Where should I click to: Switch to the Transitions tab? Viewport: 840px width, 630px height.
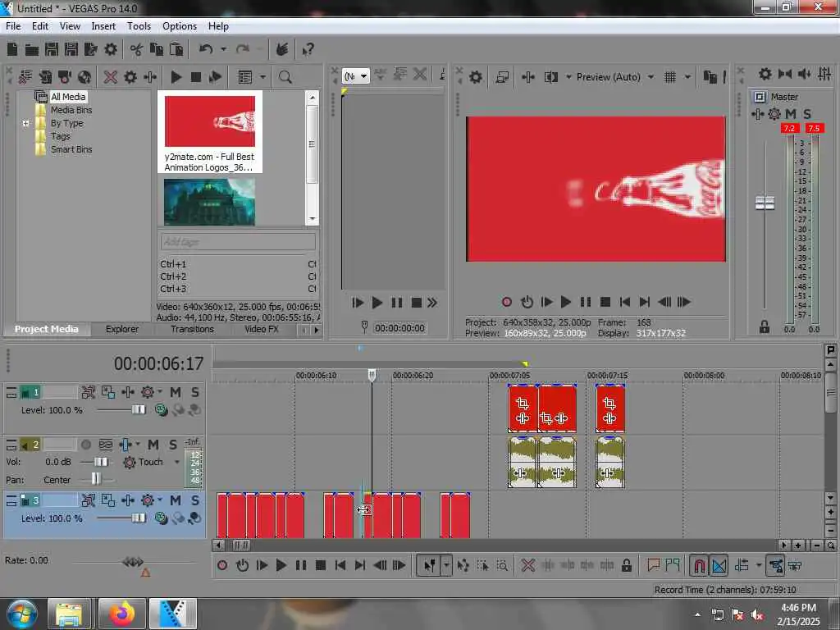192,330
